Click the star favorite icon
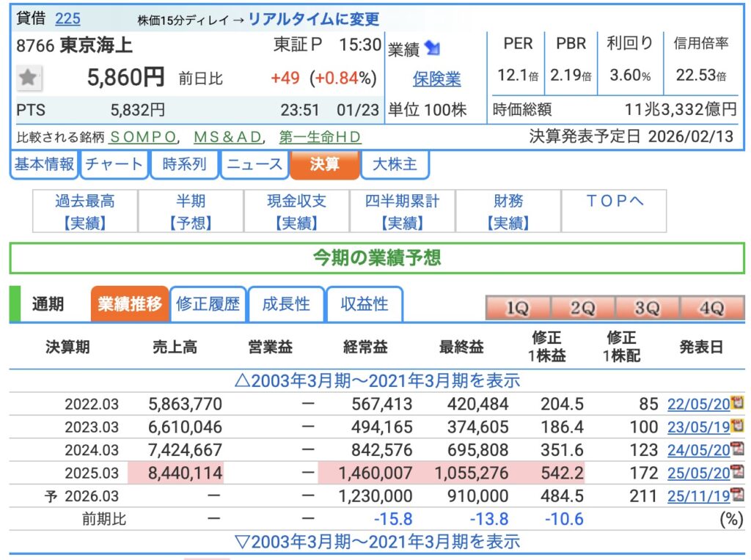Screen dimensions: 751x560 (x=29, y=78)
